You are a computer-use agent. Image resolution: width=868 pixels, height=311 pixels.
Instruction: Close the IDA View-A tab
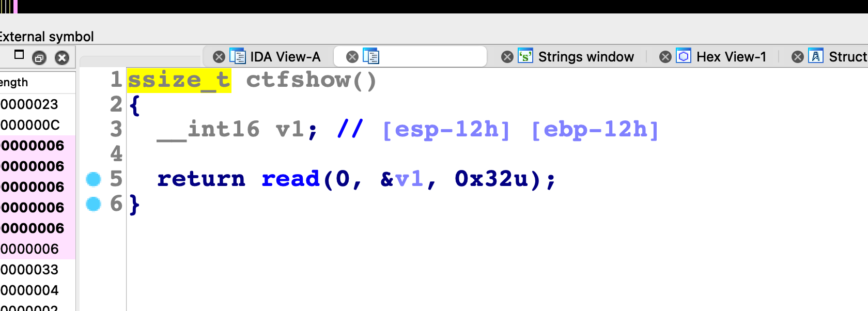(219, 57)
